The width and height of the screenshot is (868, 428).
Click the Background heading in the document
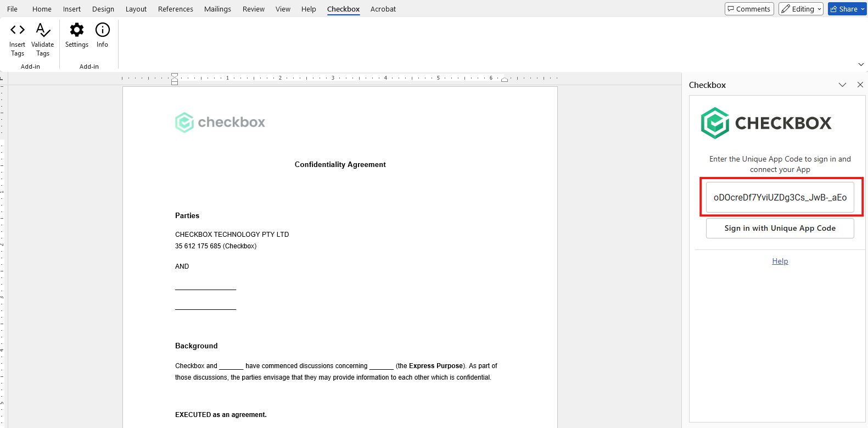[x=197, y=346]
